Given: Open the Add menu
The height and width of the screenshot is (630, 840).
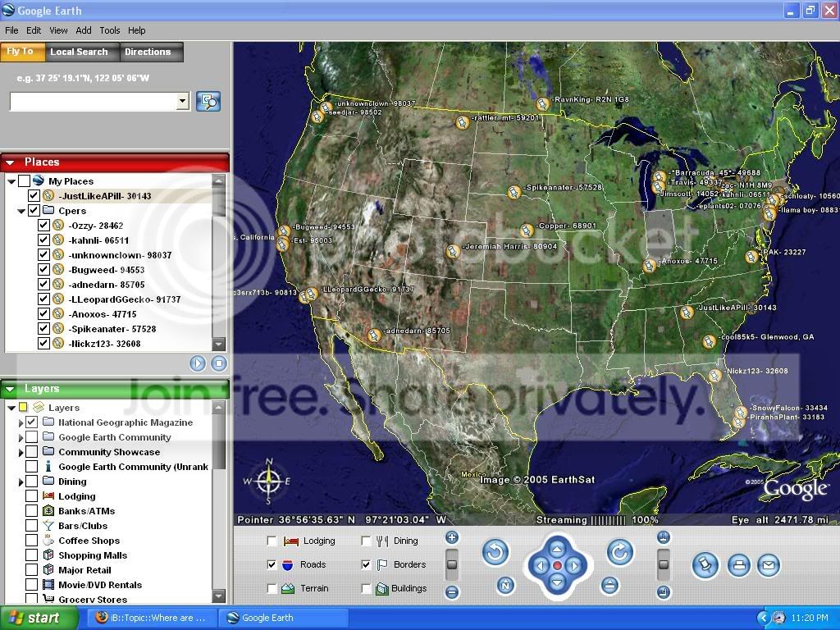Looking at the screenshot, I should (x=84, y=30).
